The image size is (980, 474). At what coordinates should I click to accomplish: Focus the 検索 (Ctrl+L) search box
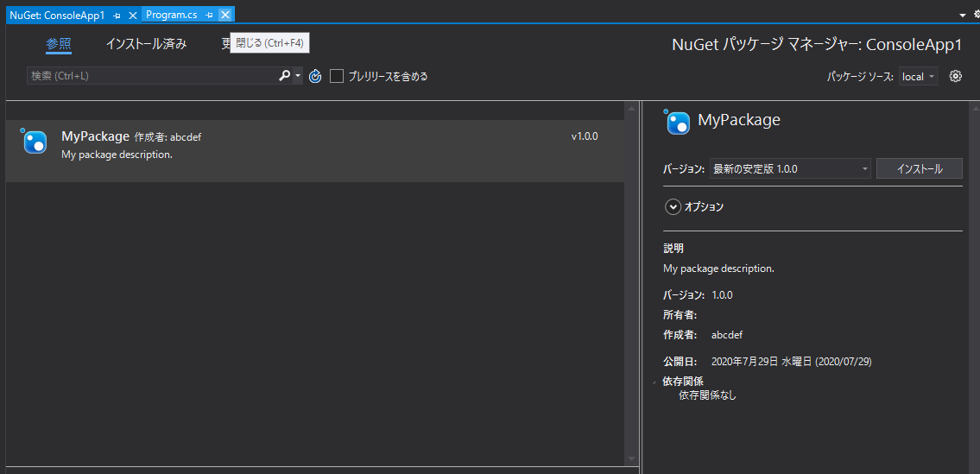(x=151, y=76)
